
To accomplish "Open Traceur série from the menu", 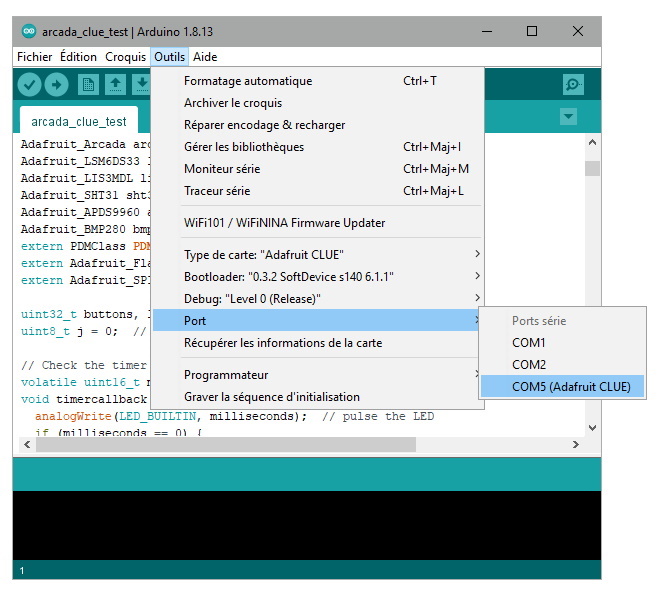I will tap(318, 191).
